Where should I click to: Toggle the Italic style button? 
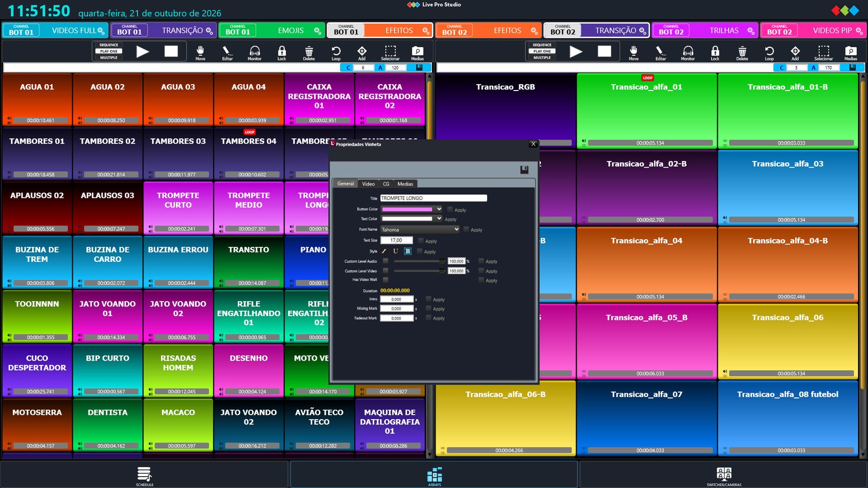[x=384, y=251]
